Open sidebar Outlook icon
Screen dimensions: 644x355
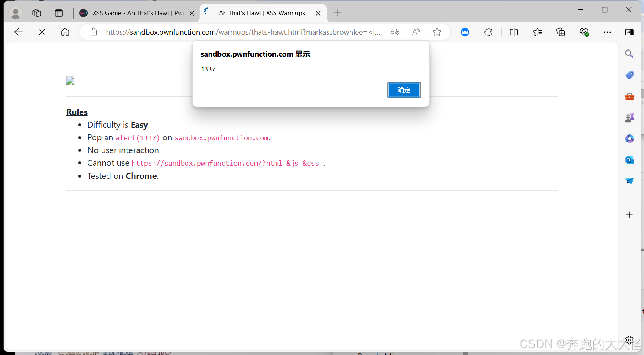click(630, 160)
